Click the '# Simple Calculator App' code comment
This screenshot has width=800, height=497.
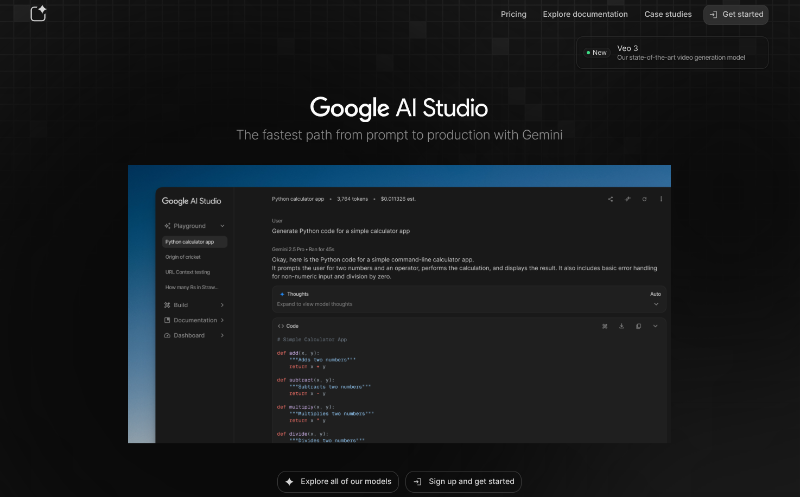pos(312,339)
